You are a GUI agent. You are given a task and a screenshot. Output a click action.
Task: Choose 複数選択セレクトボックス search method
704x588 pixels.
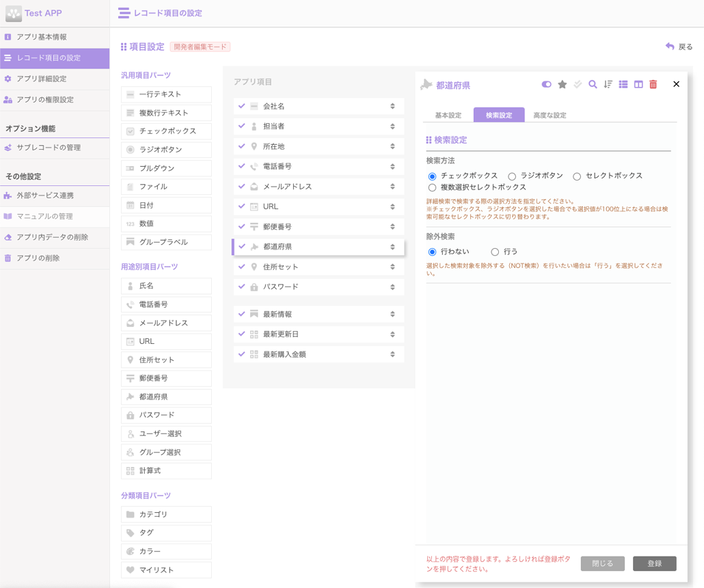point(432,187)
